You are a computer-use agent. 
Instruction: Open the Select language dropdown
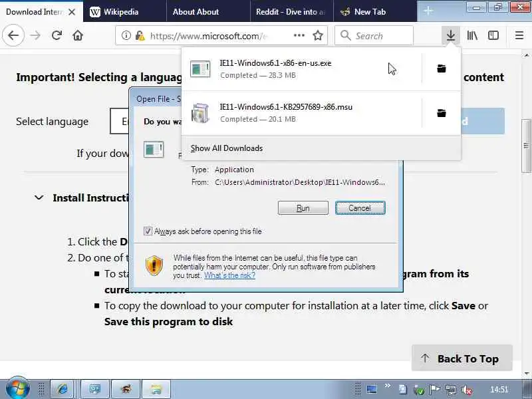click(x=120, y=121)
